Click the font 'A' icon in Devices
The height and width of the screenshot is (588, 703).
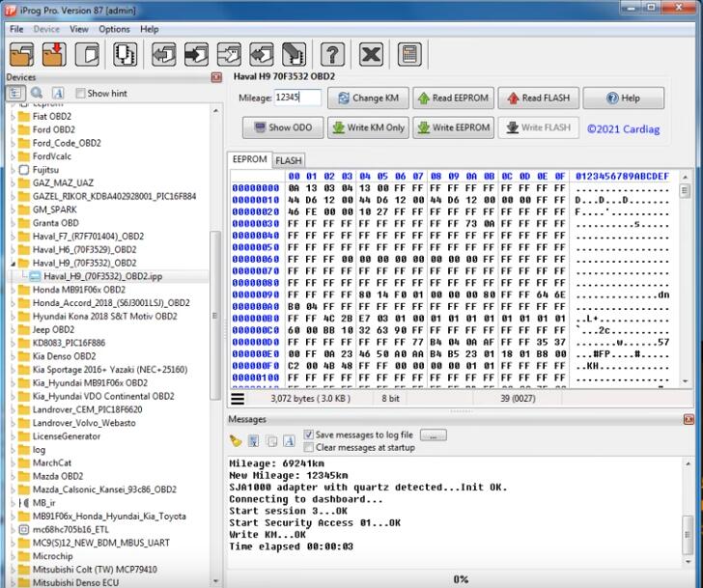click(58, 94)
